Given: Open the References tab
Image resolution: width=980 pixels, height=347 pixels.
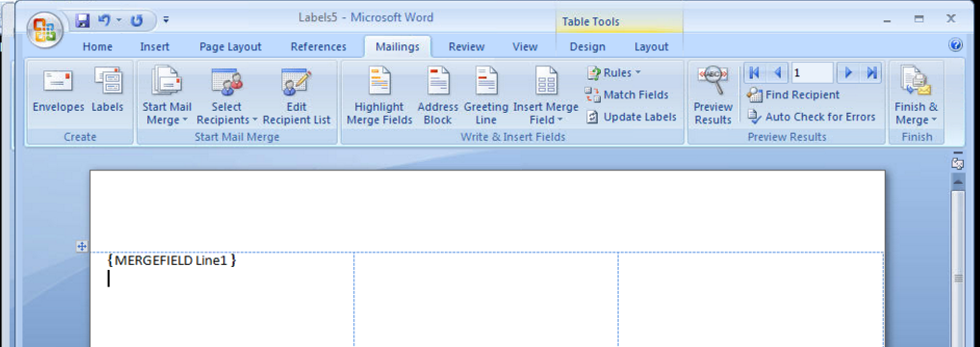Looking at the screenshot, I should point(318,47).
